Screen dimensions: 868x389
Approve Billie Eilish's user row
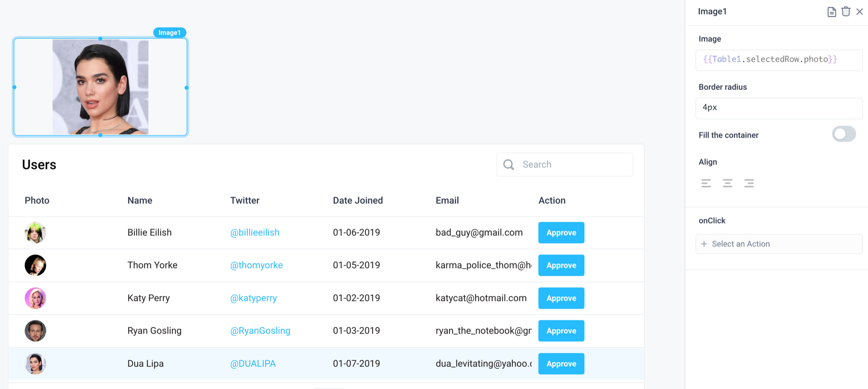561,233
